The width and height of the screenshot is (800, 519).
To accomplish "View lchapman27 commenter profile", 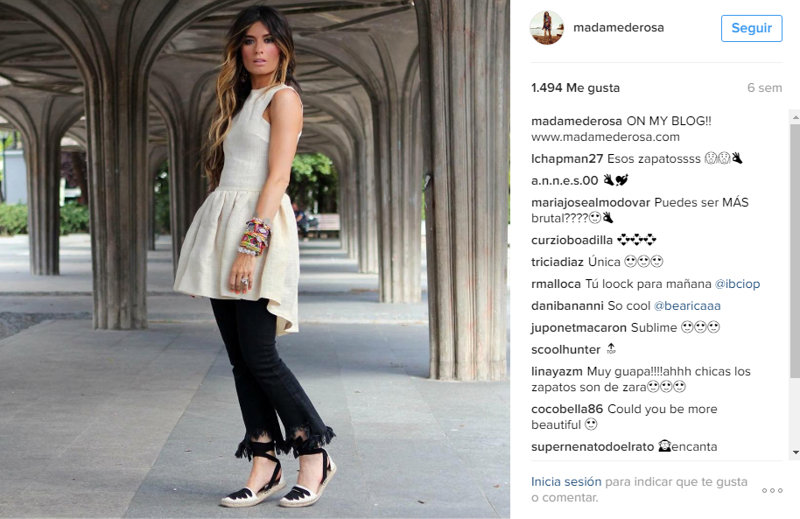I will pyautogui.click(x=567, y=159).
